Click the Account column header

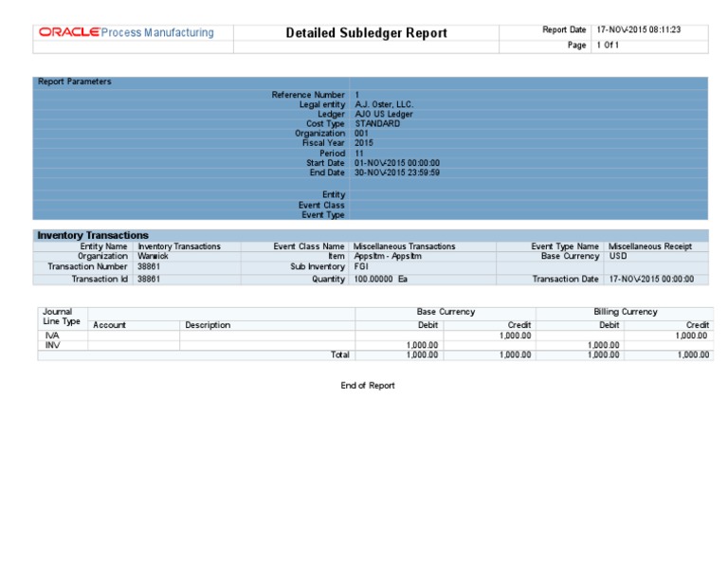(x=110, y=325)
